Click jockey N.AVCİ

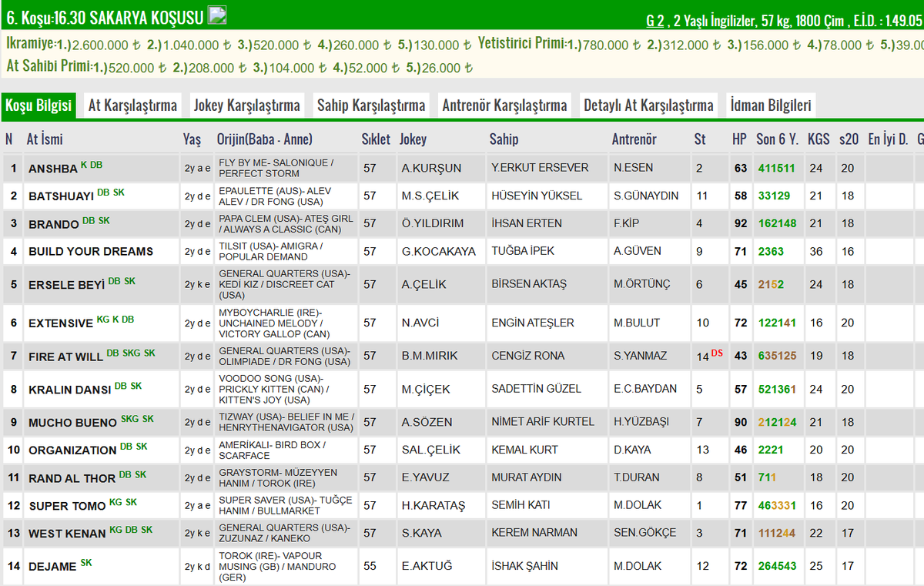[420, 323]
